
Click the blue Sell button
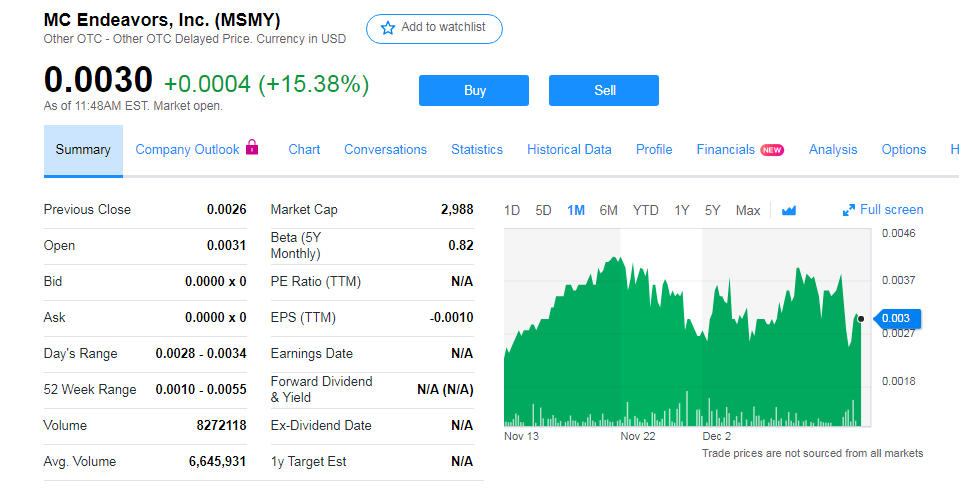point(604,90)
